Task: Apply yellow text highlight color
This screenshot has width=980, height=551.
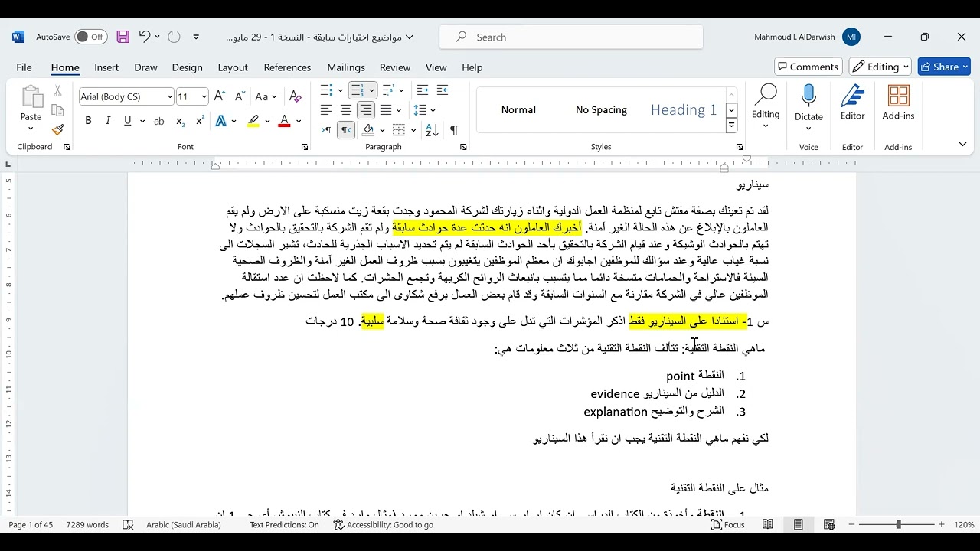Action: 253,121
